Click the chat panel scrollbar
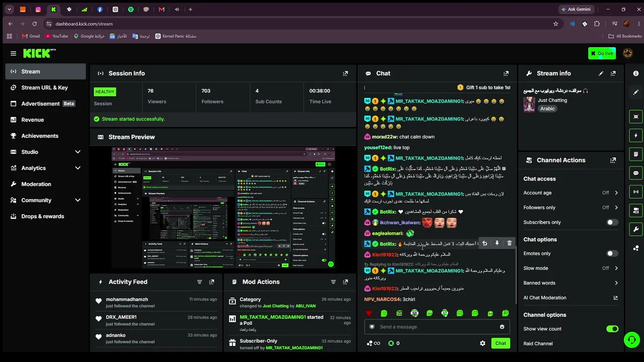The width and height of the screenshot is (644, 362). (x=515, y=276)
